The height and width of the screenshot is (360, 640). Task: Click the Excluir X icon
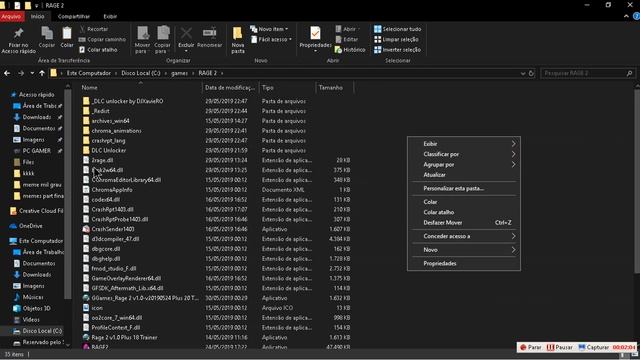click(x=186, y=33)
